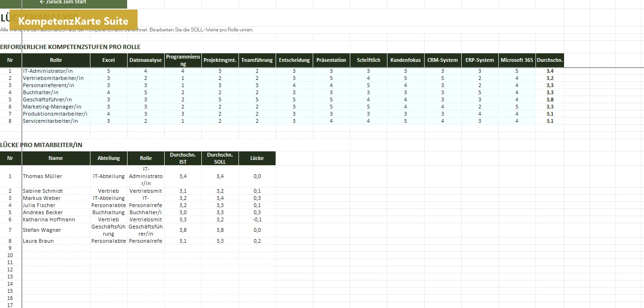
Task: Click the name cell "Julia Fischer"
Action: click(x=56, y=205)
